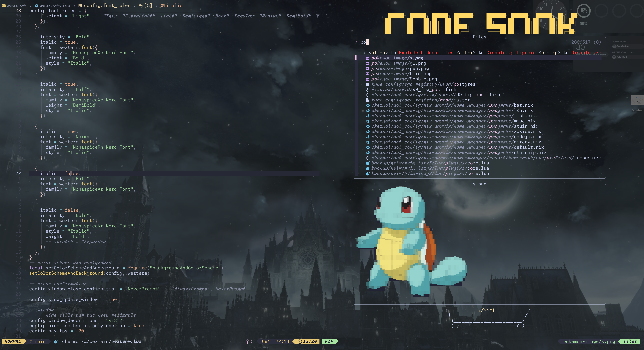This screenshot has height=350, width=644.
Task: Click the clock icon beside 12:20
Action: click(x=300, y=341)
